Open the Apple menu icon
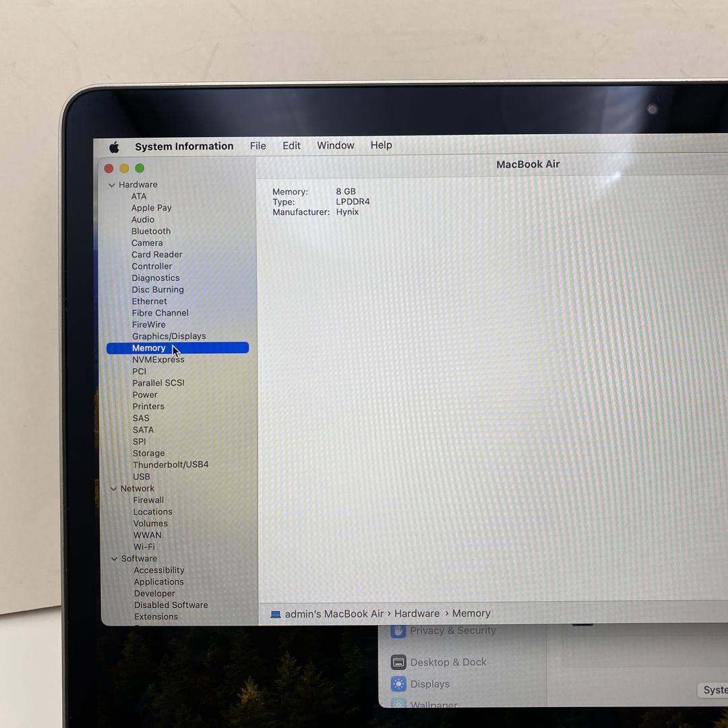Viewport: 728px width, 728px height. (114, 148)
